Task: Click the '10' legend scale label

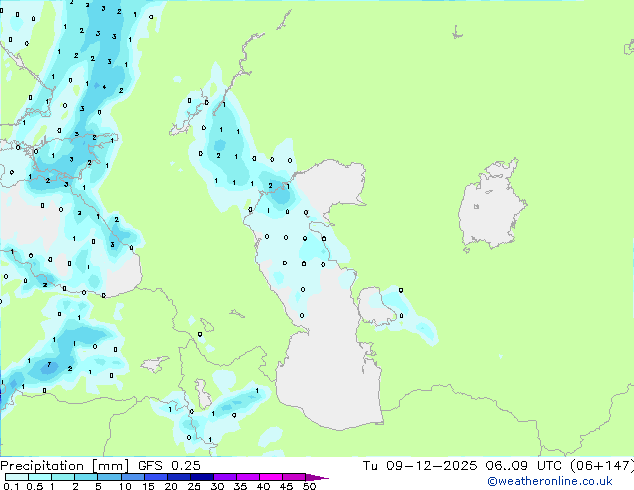Action: tap(125, 486)
